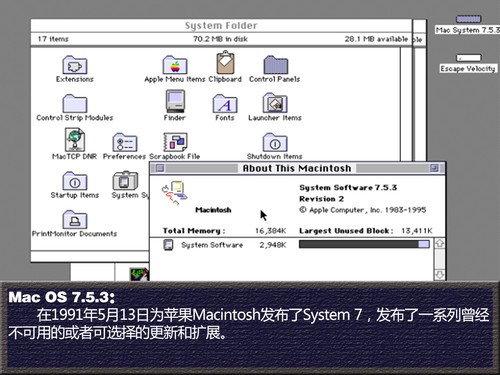The image size is (500, 375).
Task: Select the Escape Velocity disk icon
Action: (469, 58)
